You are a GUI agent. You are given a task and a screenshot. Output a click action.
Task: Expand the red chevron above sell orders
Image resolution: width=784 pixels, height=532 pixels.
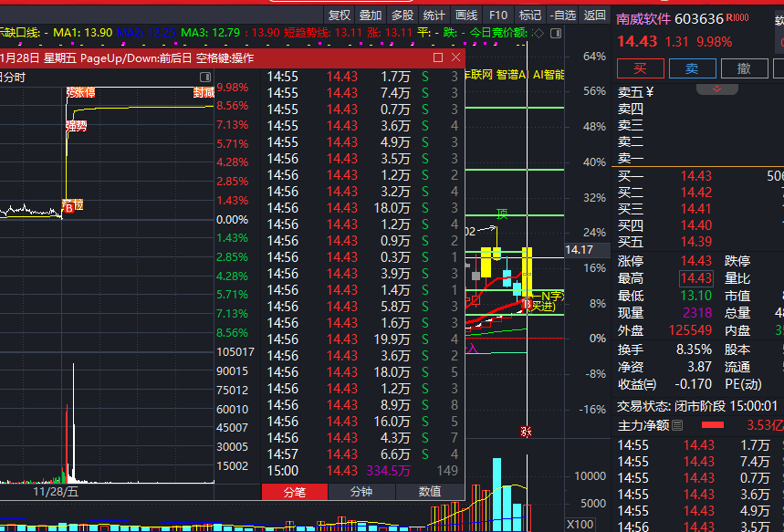[717, 89]
